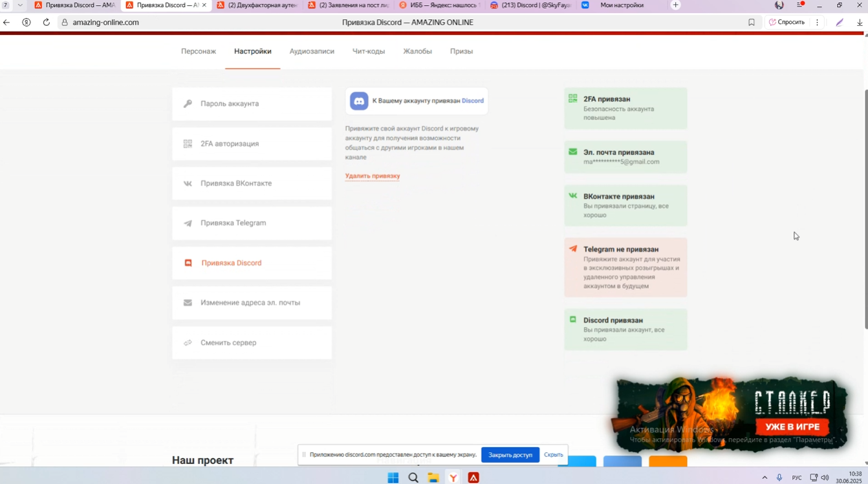Click the envelope icon beside Изменение адреса
Screen dimensions: 868x484
coord(188,302)
